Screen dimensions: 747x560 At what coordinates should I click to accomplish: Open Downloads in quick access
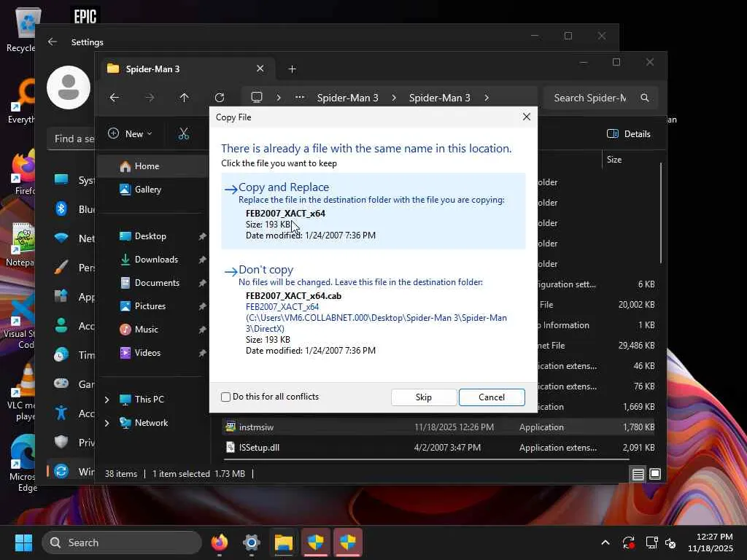coord(152,260)
